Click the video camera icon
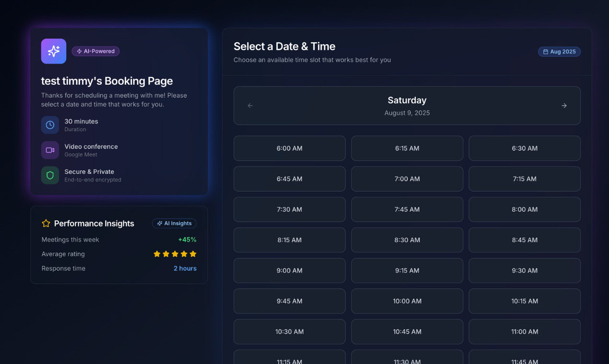The height and width of the screenshot is (364, 609). pyautogui.click(x=50, y=150)
